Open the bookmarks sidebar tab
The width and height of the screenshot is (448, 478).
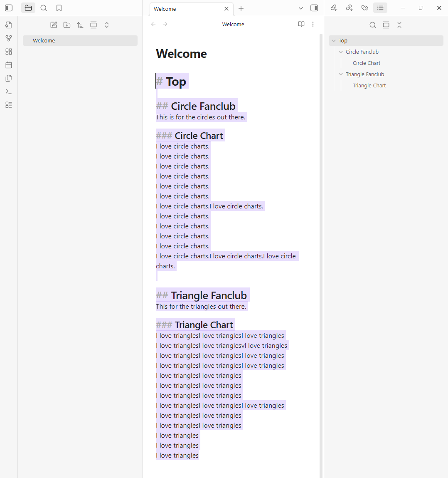point(59,8)
